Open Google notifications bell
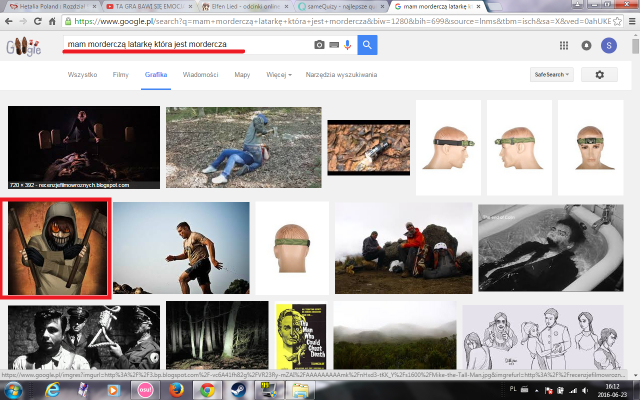 pyautogui.click(x=586, y=45)
